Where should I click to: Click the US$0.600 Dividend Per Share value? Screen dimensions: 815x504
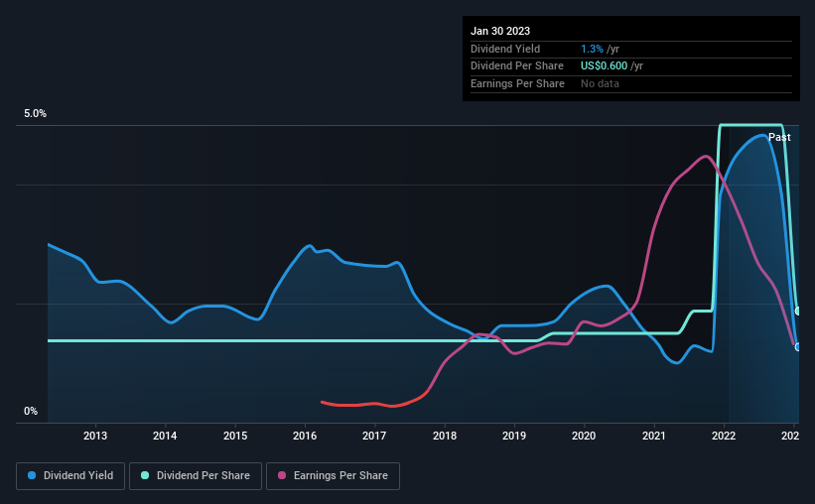(604, 66)
